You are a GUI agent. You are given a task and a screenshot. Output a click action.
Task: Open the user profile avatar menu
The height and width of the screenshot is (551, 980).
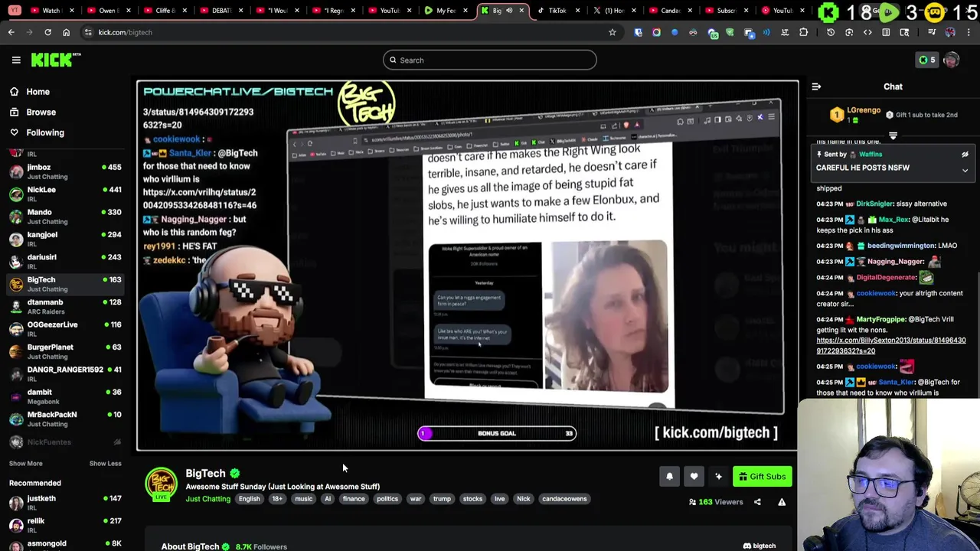click(x=951, y=60)
